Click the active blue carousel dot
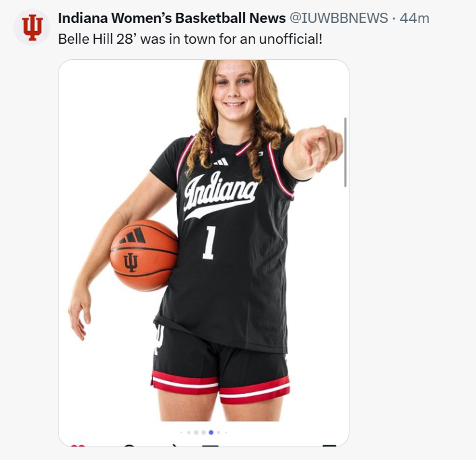The image size is (476, 460). pos(211,432)
